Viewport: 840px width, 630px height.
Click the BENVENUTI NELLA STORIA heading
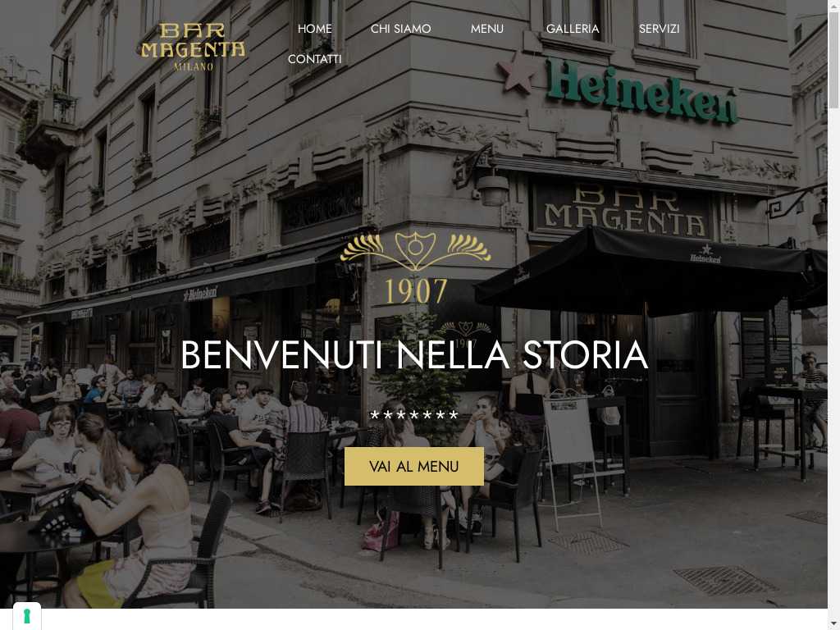click(x=414, y=355)
